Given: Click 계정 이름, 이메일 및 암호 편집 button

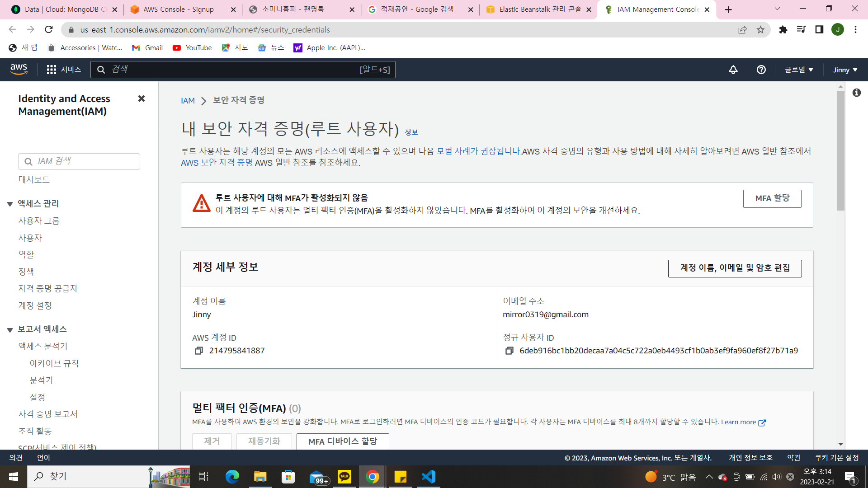Looking at the screenshot, I should click(735, 268).
